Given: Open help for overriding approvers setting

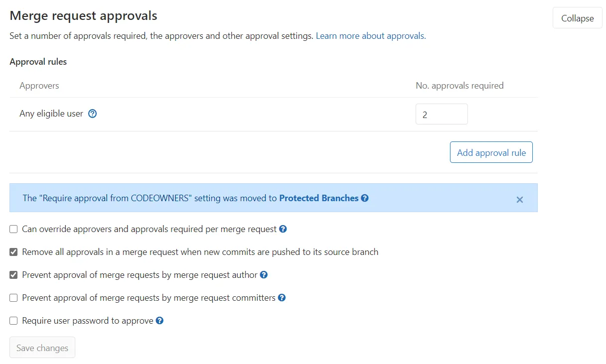Looking at the screenshot, I should (x=283, y=229).
